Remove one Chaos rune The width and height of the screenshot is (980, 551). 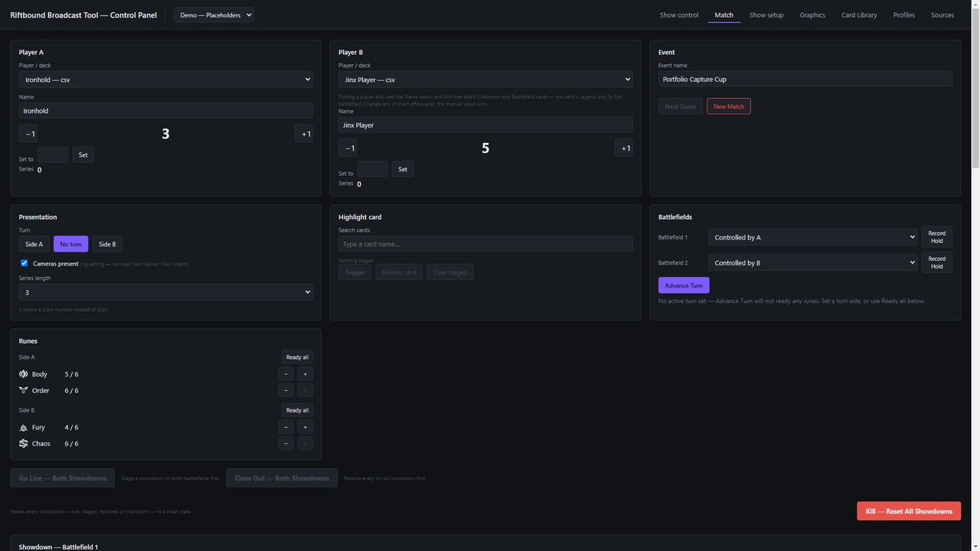[286, 443]
